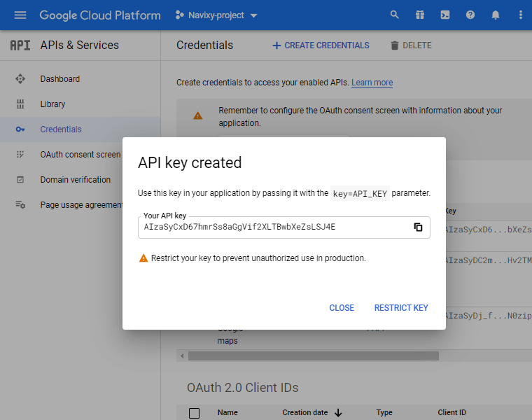Open Library in the sidebar
532x420 pixels.
coord(52,104)
